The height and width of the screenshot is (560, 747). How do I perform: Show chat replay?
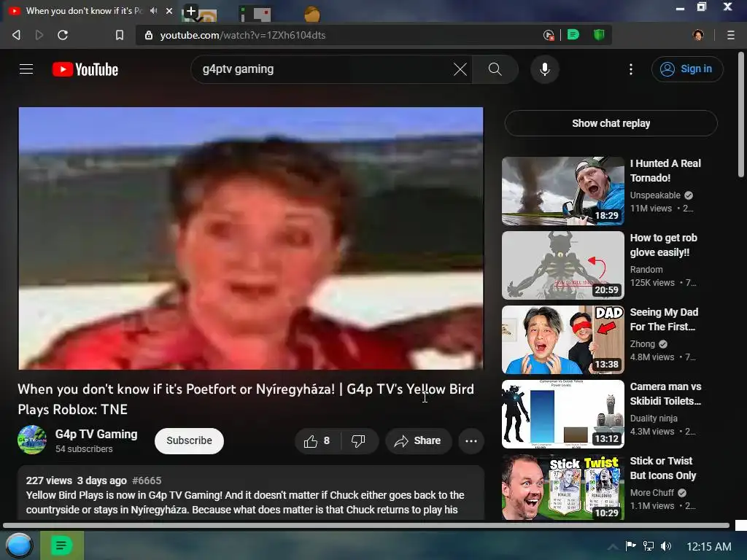point(611,123)
